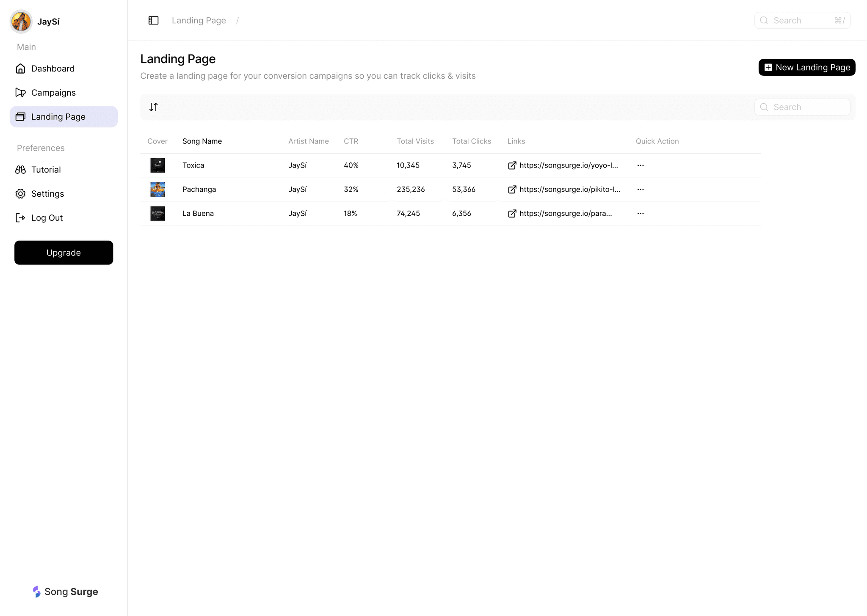Open quick action menu for Pachanga
The image size is (867, 616).
[641, 190]
